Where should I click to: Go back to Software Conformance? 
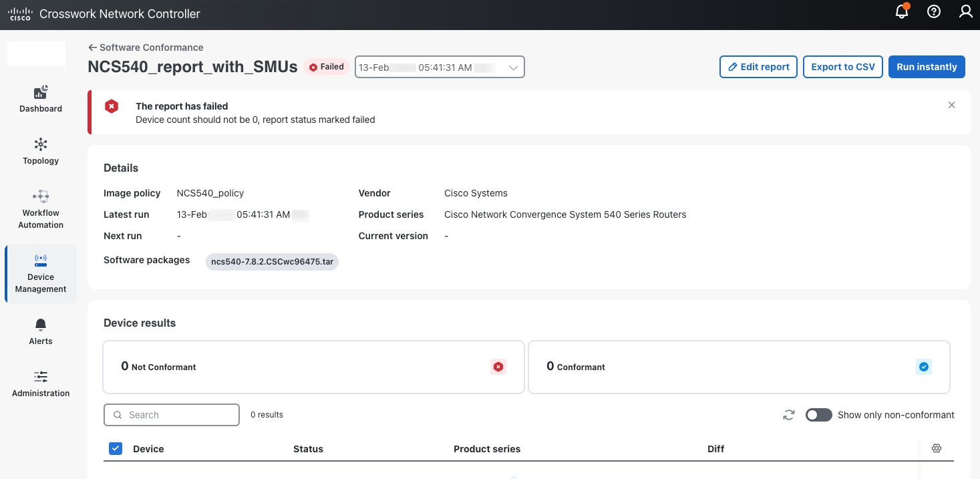(145, 47)
